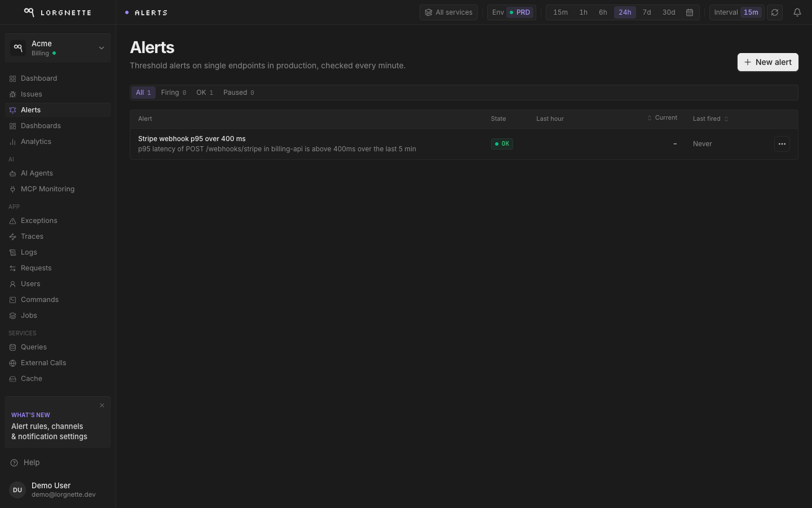This screenshot has width=812, height=508.
Task: Select the 1h time range
Action: tap(584, 12)
